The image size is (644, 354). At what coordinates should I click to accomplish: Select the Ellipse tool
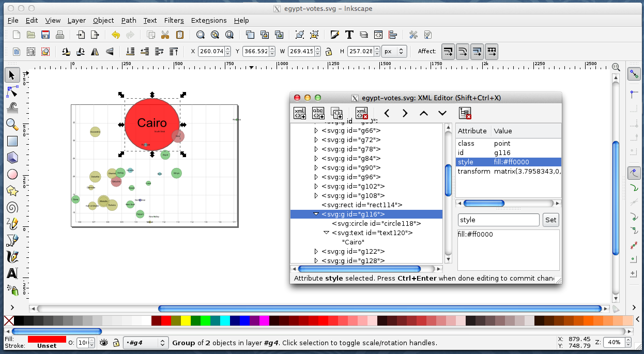[x=12, y=174]
